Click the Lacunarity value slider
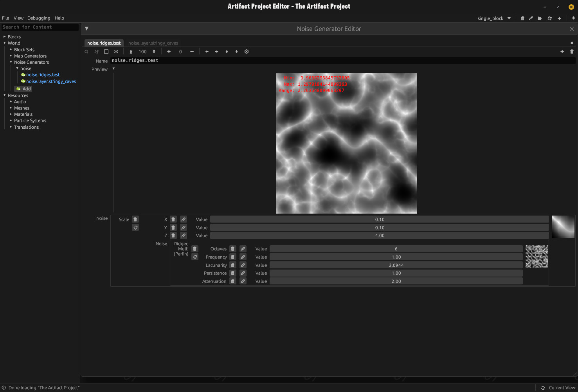The image size is (578, 392). [396, 265]
